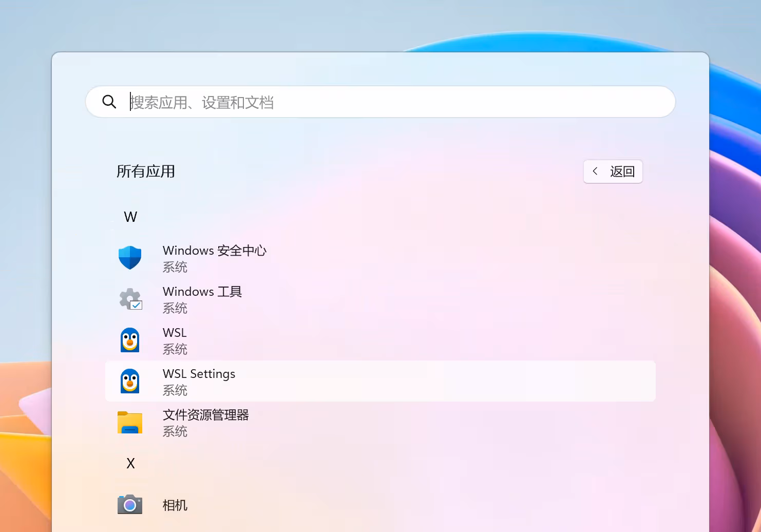
Task: Open 文件资源管理器 folder icon
Action: click(130, 422)
